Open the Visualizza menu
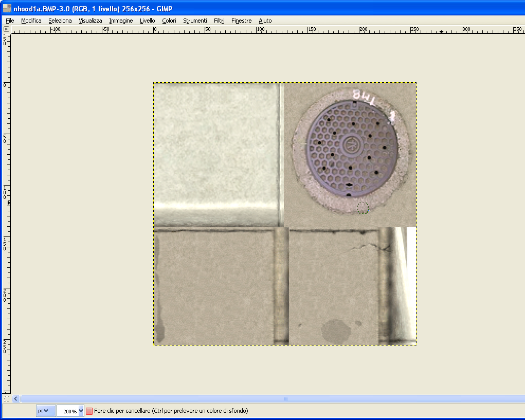Screen dimensions: 525x420 click(90, 21)
